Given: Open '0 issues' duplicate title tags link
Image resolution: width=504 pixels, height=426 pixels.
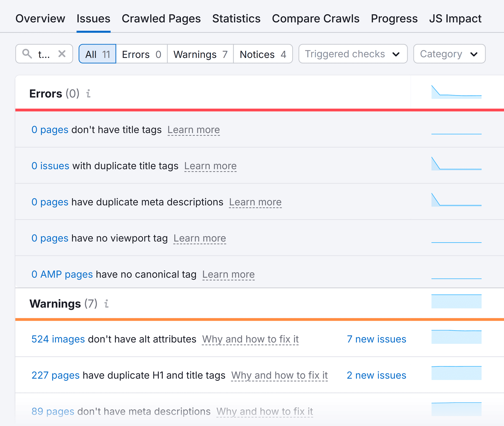Looking at the screenshot, I should [x=50, y=166].
